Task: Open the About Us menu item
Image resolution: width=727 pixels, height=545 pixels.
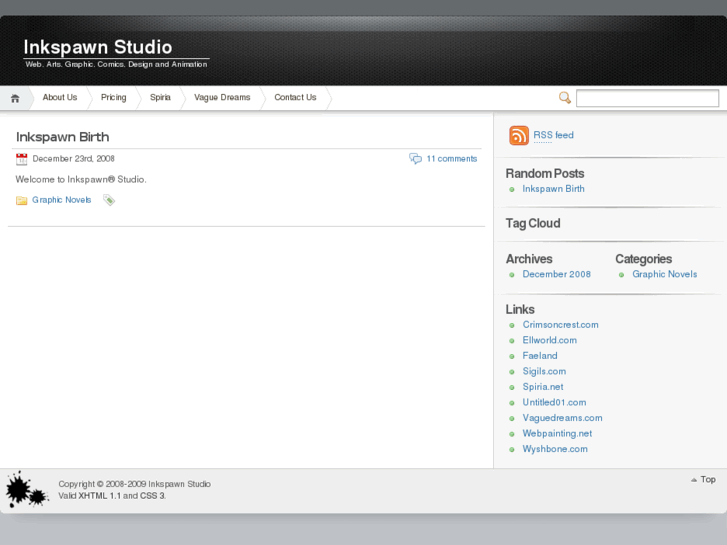Action: 60,97
